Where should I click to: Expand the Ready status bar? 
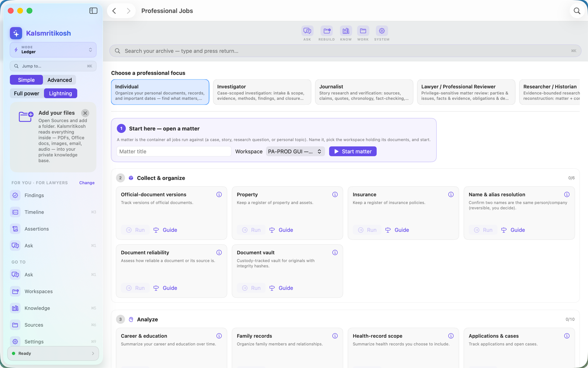coord(53,353)
